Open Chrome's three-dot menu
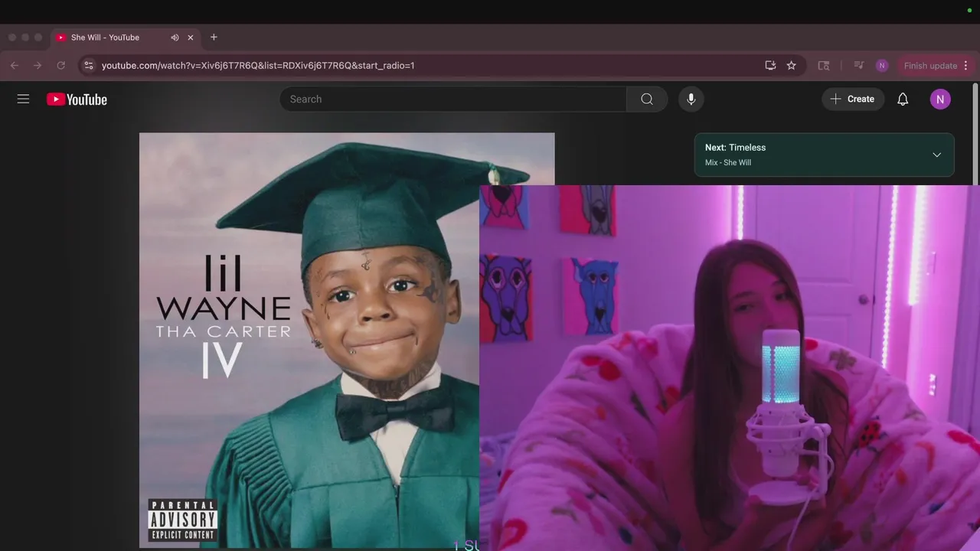The height and width of the screenshot is (551, 980). (965, 66)
